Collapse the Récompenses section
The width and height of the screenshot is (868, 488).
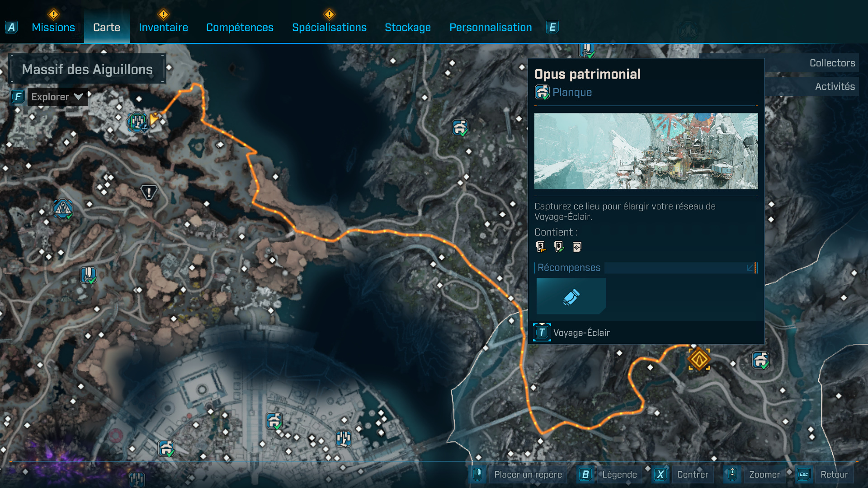pos(750,267)
